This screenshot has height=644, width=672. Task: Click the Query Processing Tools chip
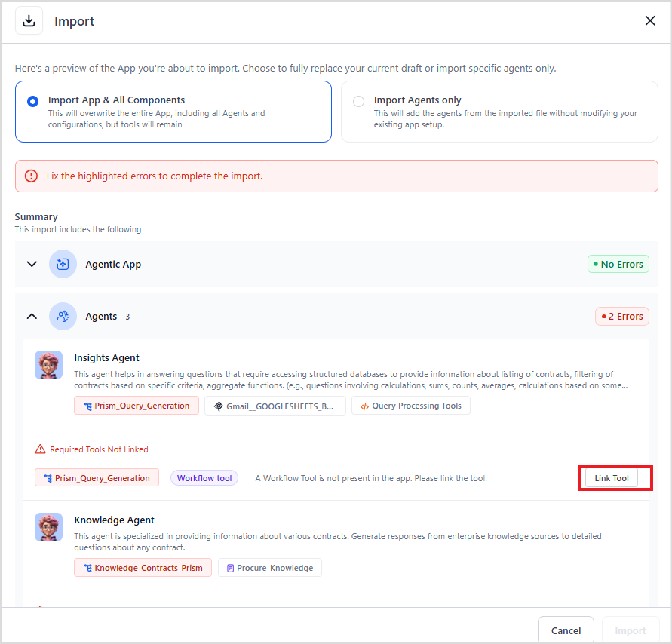[x=410, y=406]
